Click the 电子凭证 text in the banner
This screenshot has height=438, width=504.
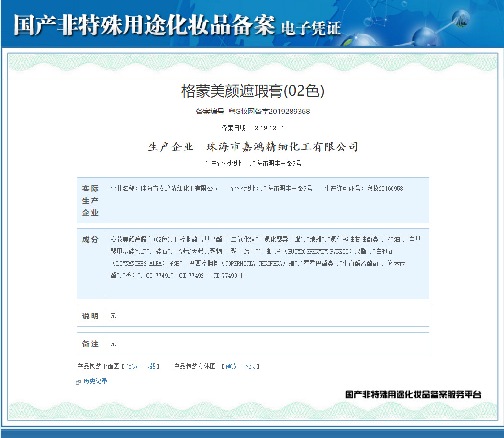pos(311,28)
